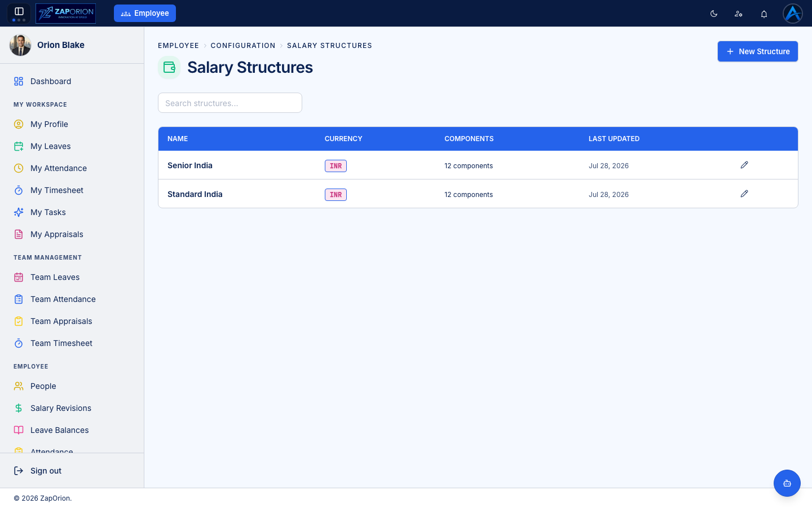The width and height of the screenshot is (812, 508).
Task: Focus the Search structures field
Action: [x=230, y=103]
